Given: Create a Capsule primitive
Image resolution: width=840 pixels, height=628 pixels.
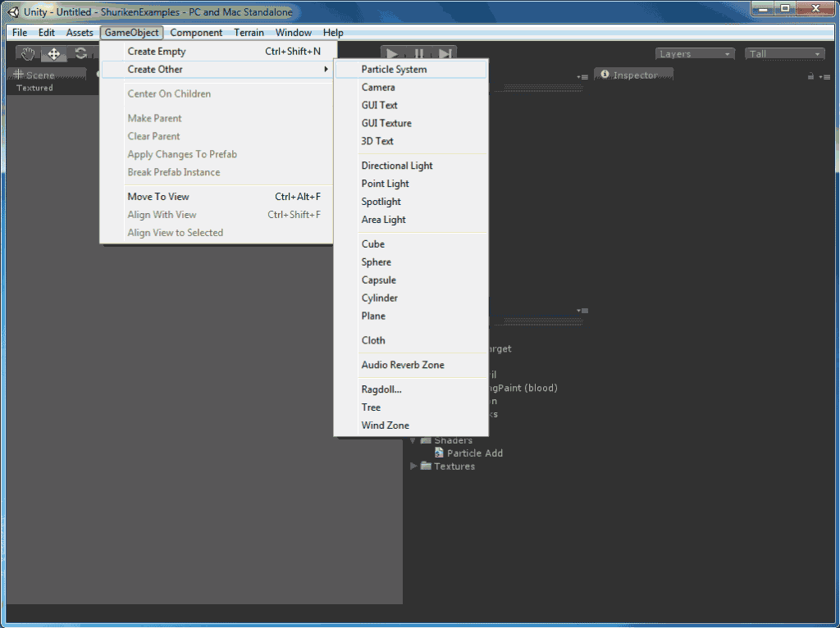Looking at the screenshot, I should point(411,280).
